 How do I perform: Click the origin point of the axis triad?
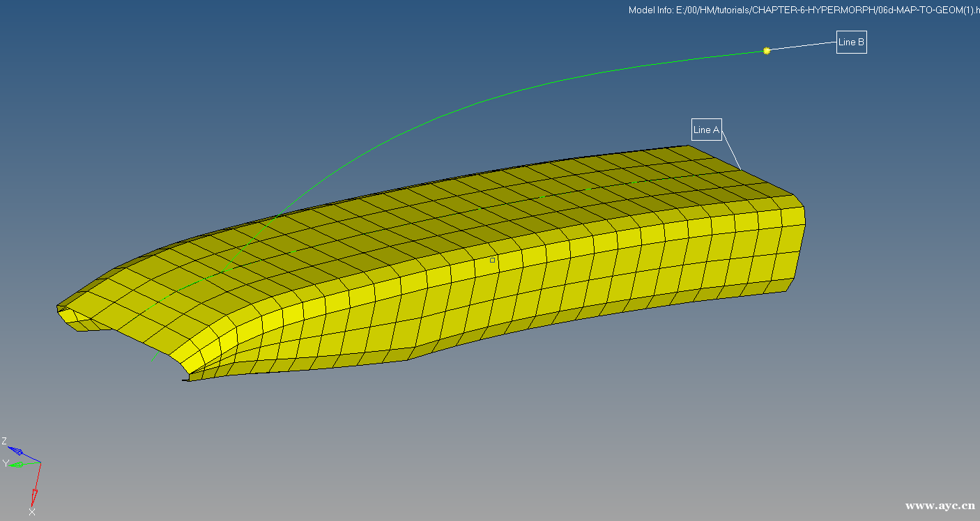pos(40,463)
